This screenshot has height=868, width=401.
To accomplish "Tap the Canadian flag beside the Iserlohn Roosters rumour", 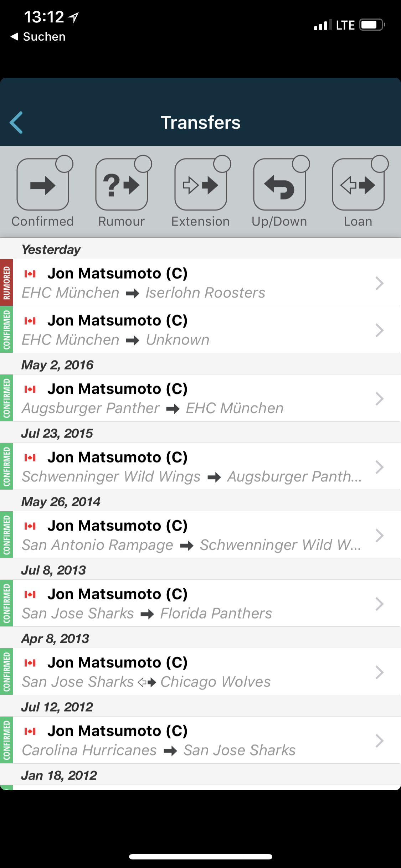I will tap(30, 274).
